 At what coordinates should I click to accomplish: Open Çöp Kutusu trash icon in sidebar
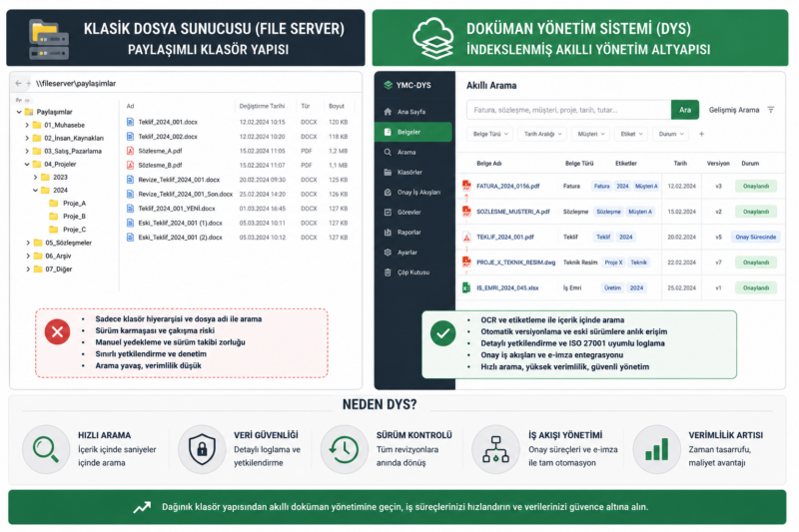(x=388, y=272)
